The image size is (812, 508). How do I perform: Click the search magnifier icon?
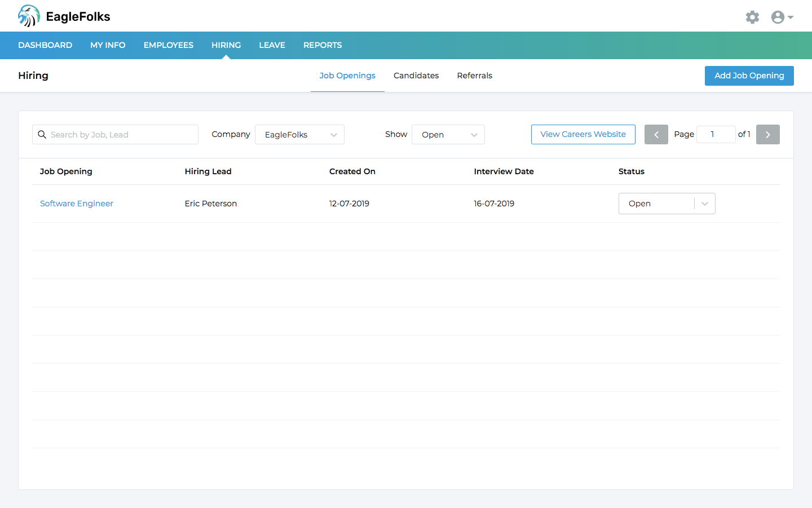[42, 135]
